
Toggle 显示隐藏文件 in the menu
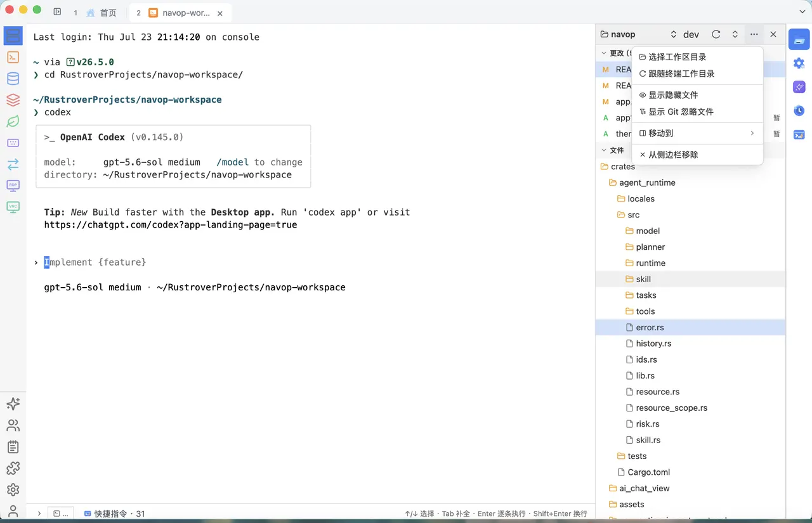point(698,95)
